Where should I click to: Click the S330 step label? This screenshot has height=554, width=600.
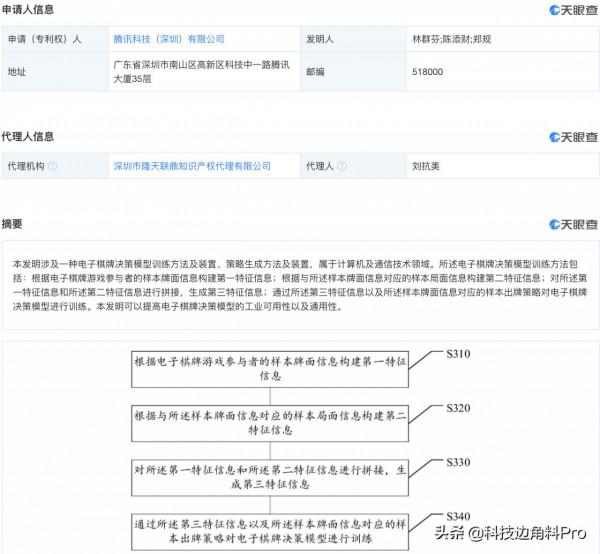[458, 463]
